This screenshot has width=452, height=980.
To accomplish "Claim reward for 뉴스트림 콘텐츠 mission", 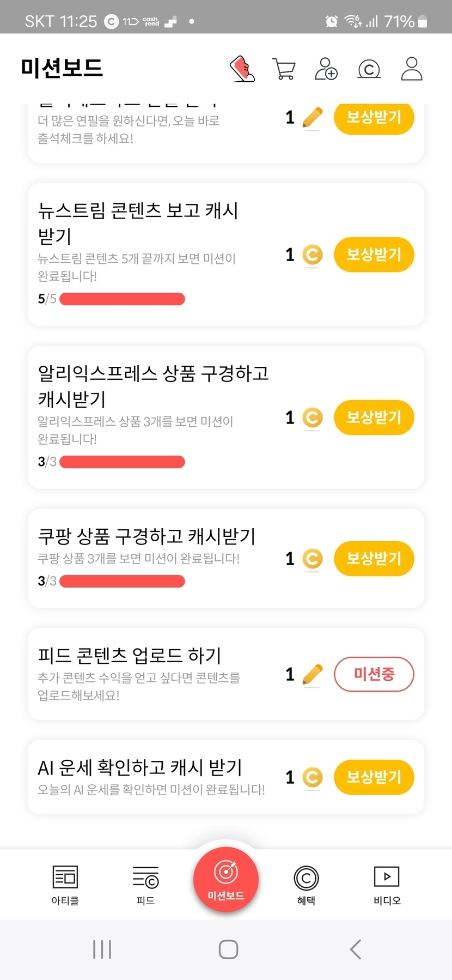I will [374, 255].
